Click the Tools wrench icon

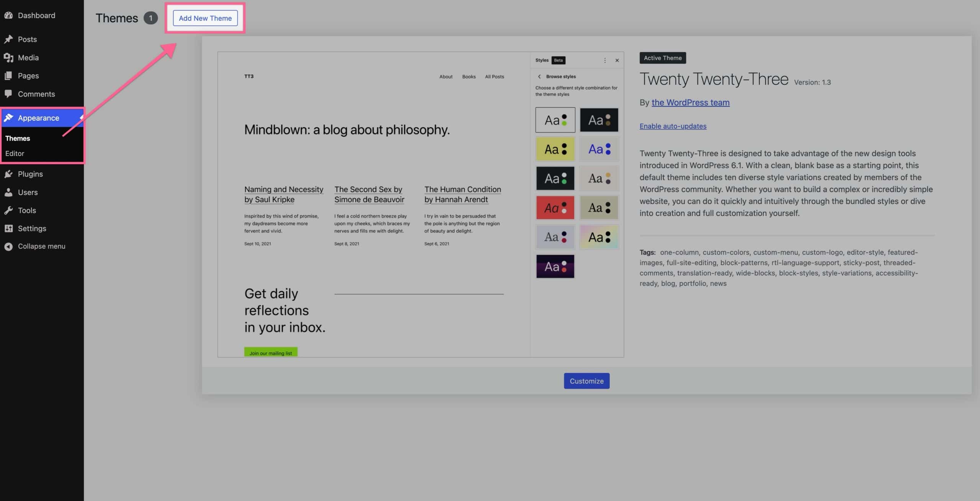click(x=8, y=210)
